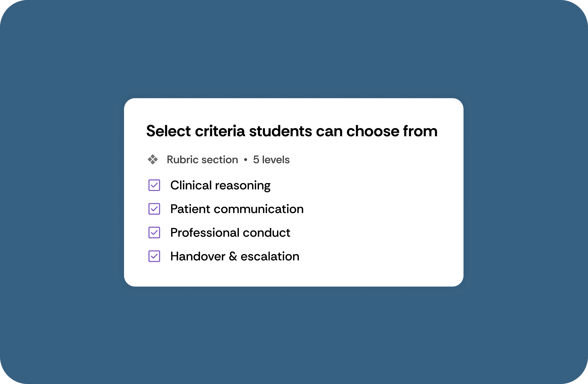
Task: Select the Professional conduct label text
Action: pyautogui.click(x=230, y=233)
